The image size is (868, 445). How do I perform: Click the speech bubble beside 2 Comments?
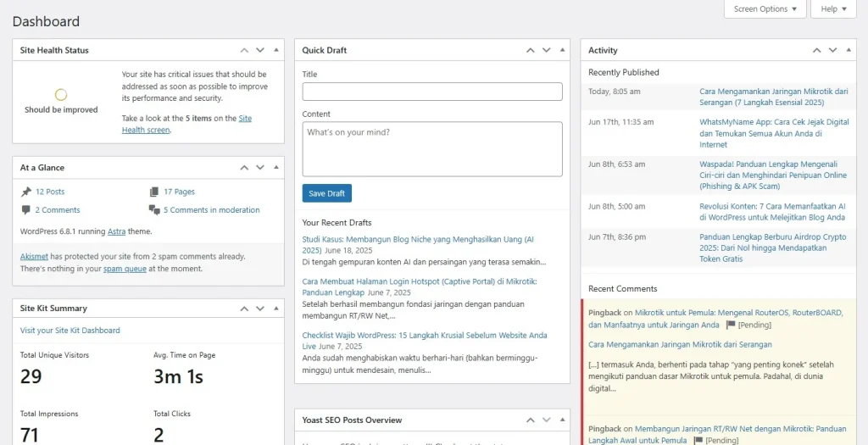[26, 210]
